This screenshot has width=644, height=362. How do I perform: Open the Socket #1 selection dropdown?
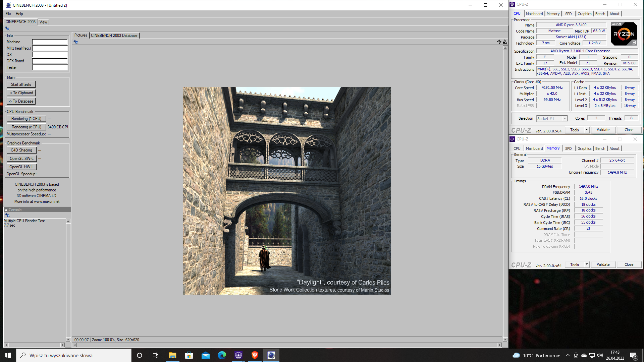point(552,119)
